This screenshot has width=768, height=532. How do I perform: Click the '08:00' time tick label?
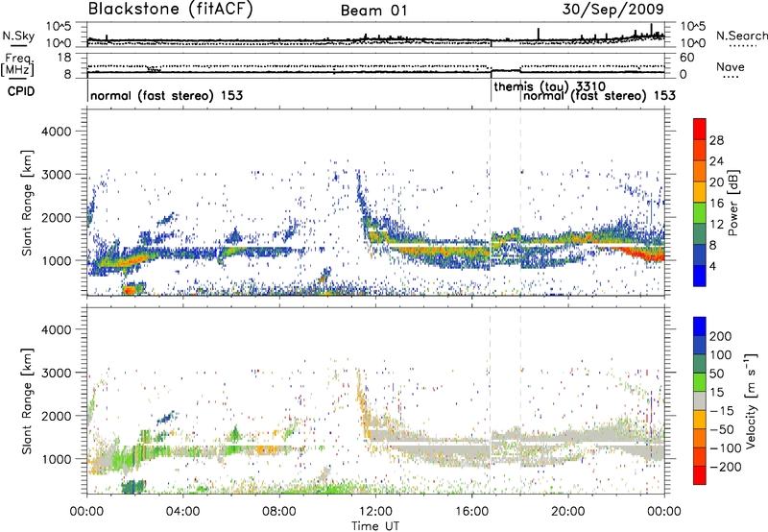pos(279,512)
